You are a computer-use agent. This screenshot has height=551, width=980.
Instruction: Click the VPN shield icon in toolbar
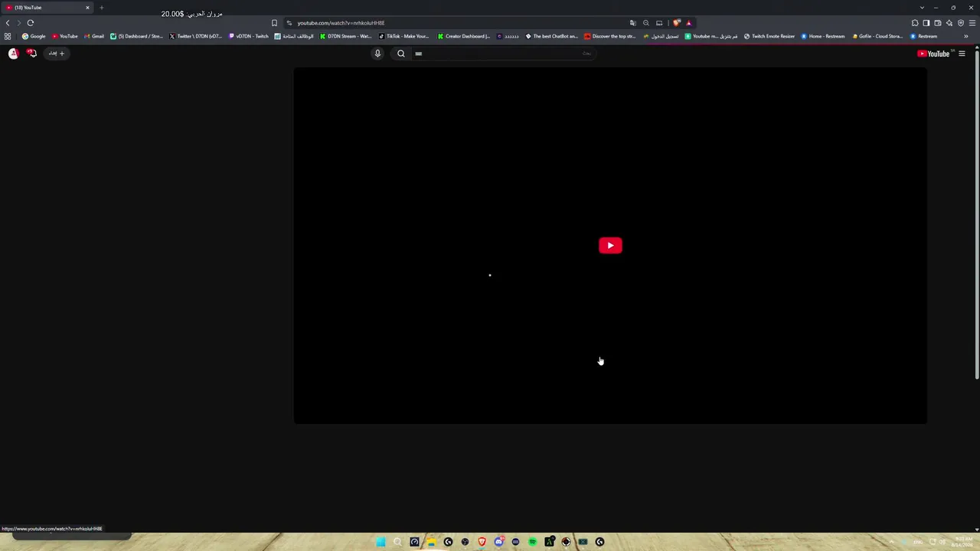click(961, 23)
